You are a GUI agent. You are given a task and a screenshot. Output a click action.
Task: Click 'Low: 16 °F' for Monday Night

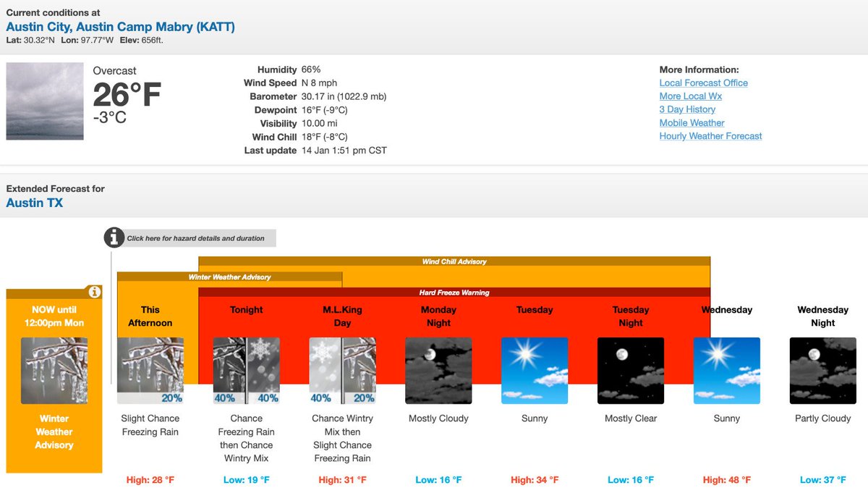[438, 480]
